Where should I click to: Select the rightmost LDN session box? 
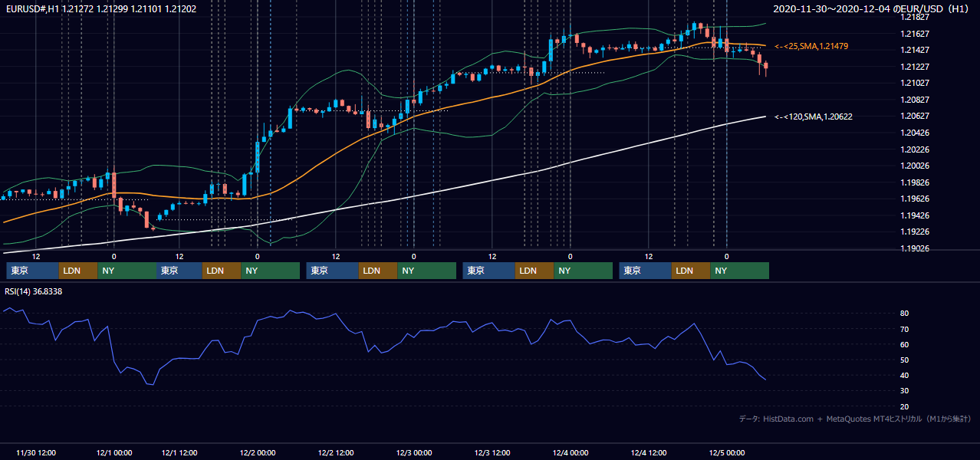[x=691, y=271]
